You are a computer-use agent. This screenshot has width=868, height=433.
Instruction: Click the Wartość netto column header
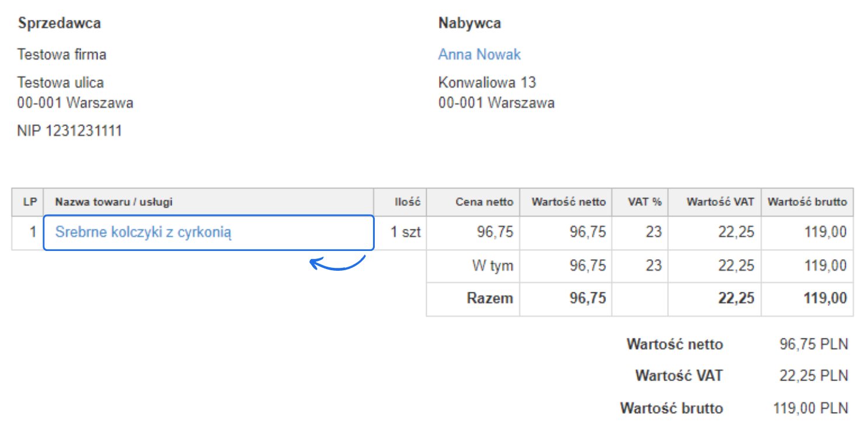565,202
